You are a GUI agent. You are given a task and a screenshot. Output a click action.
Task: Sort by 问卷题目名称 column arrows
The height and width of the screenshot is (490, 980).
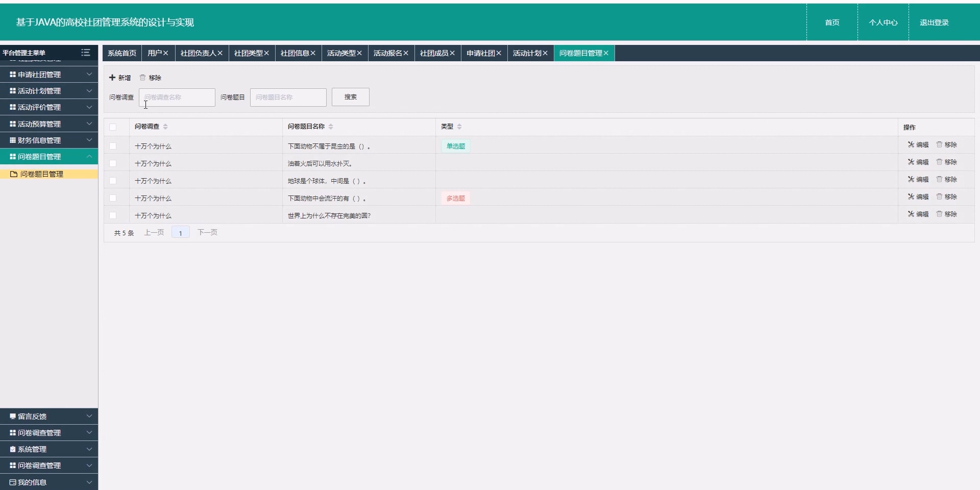tap(331, 127)
